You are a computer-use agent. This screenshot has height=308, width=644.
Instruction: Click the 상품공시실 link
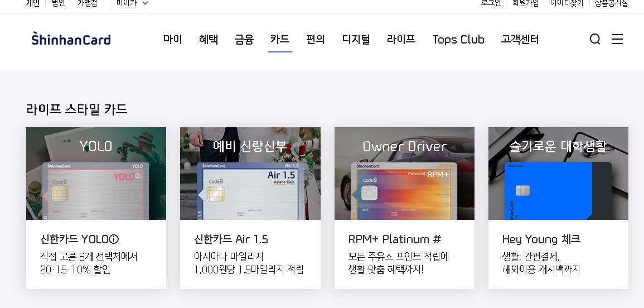(x=611, y=3)
